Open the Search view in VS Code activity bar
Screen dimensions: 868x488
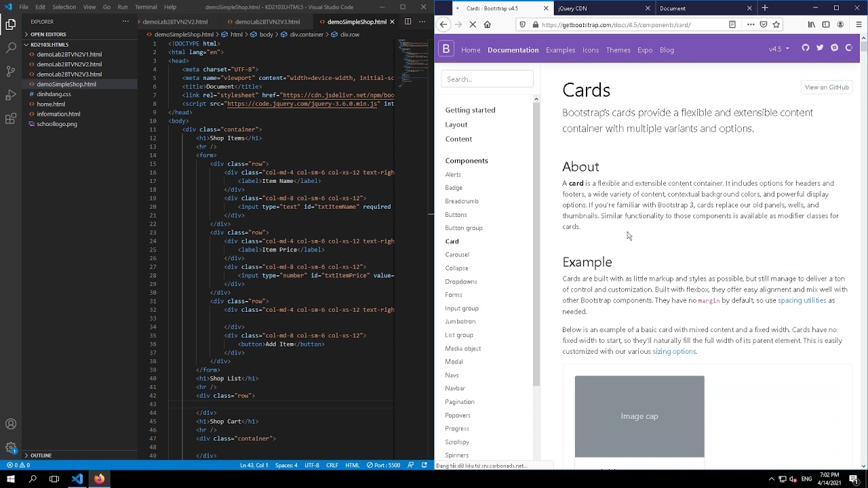click(x=10, y=48)
